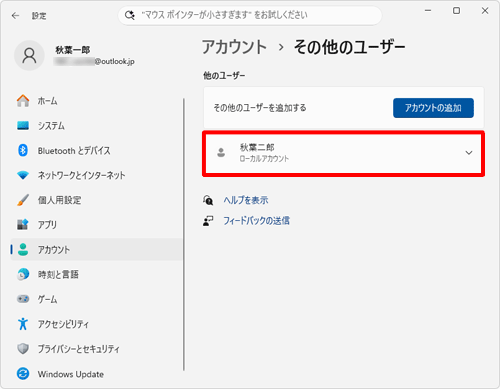Click the ゲーム controller icon
Image resolution: width=500 pixels, height=389 pixels.
pos(23,299)
